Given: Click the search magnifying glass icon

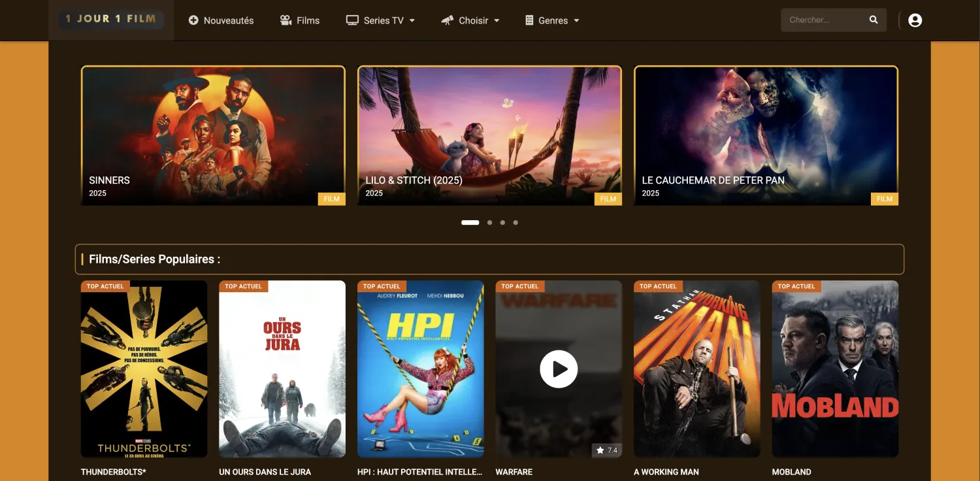Looking at the screenshot, I should [874, 20].
